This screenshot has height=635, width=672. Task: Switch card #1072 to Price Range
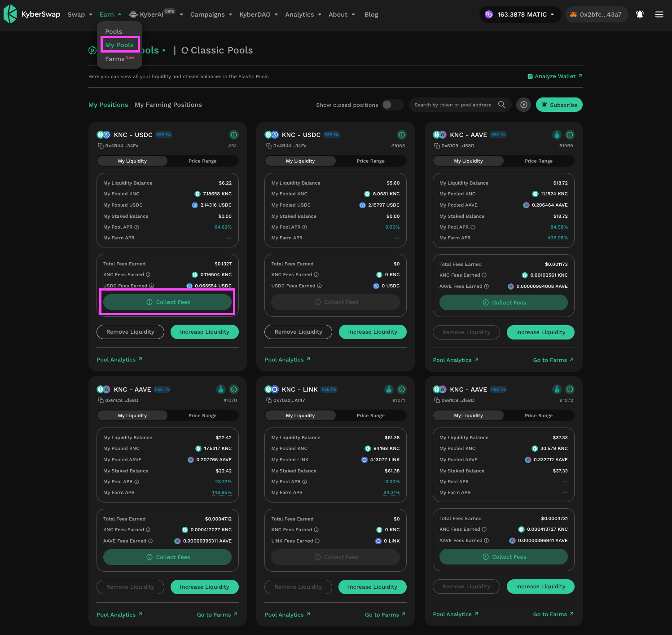coord(539,415)
